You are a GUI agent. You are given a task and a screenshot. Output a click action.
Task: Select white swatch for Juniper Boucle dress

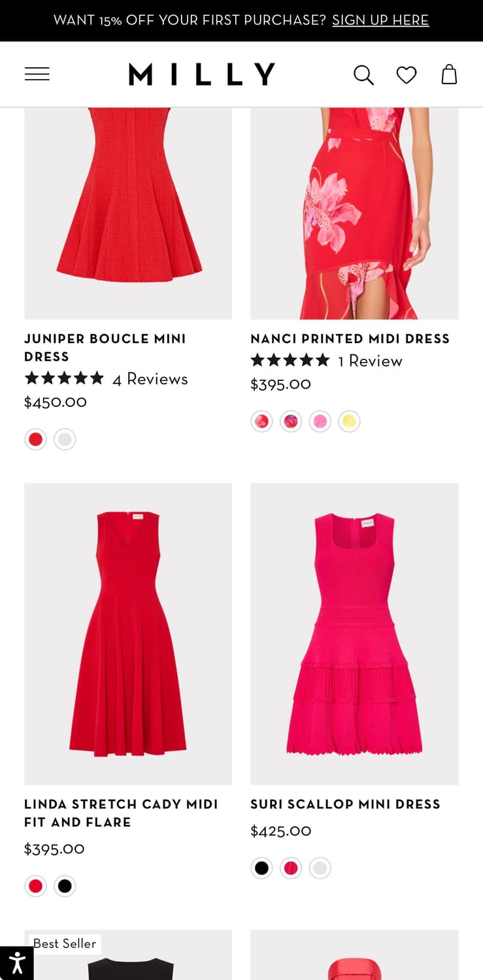point(65,439)
